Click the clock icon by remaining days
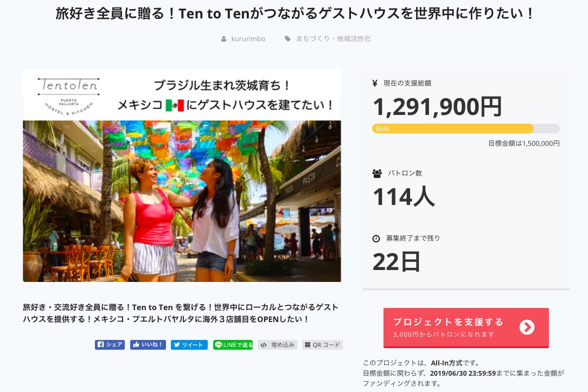 click(376, 239)
